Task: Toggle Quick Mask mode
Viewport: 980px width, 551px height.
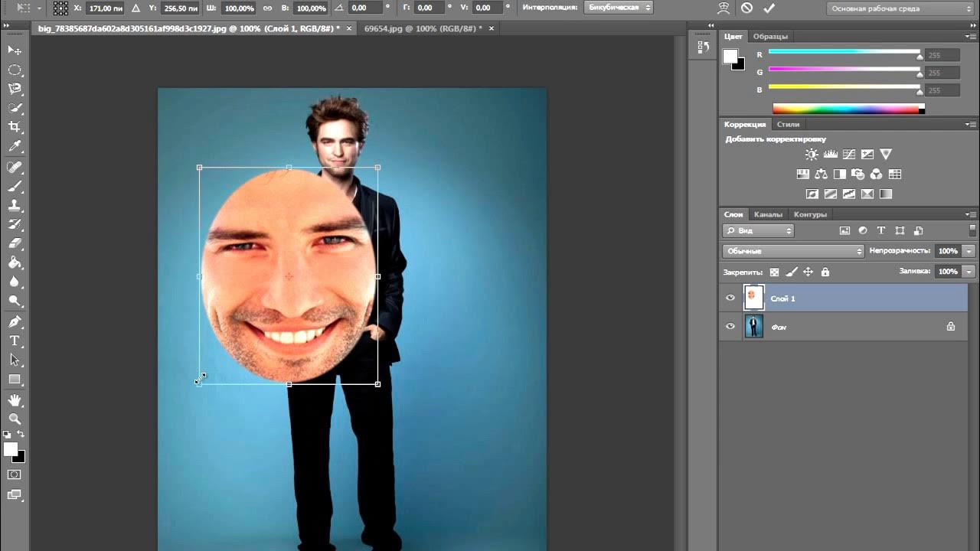Action: pos(15,474)
